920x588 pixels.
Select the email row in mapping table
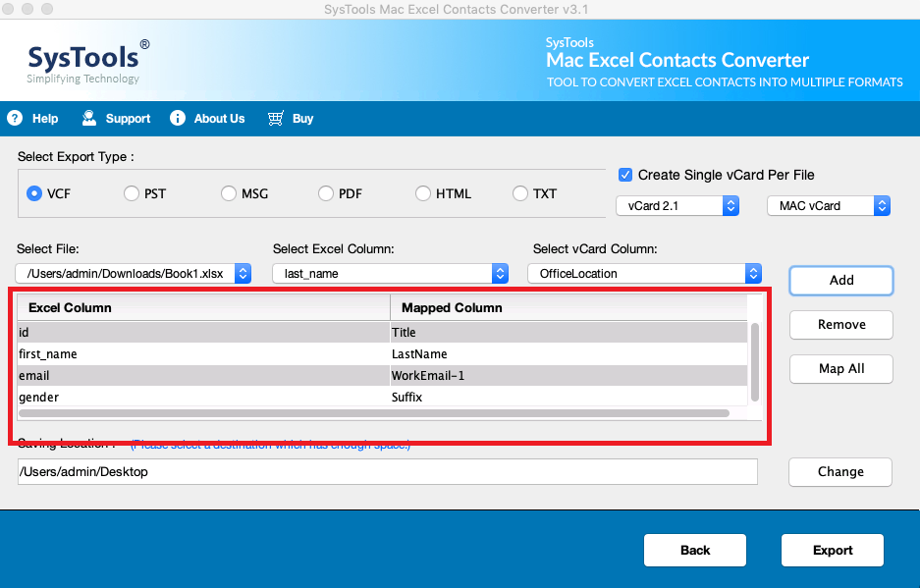(383, 376)
